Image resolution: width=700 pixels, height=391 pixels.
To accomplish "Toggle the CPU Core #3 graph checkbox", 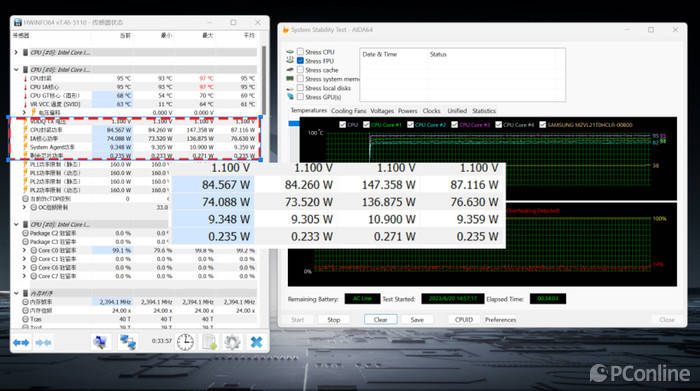I will (x=454, y=125).
